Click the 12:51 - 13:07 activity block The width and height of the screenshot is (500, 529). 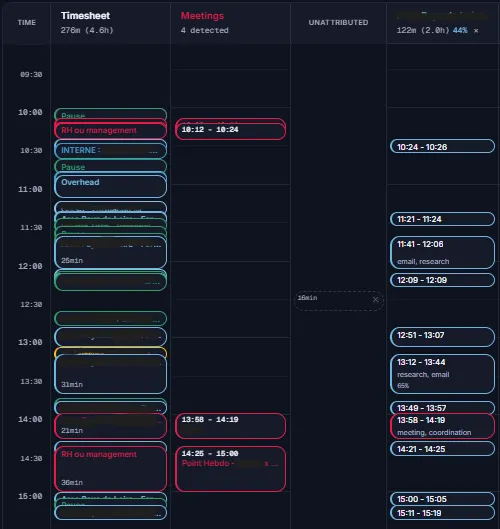point(442,336)
